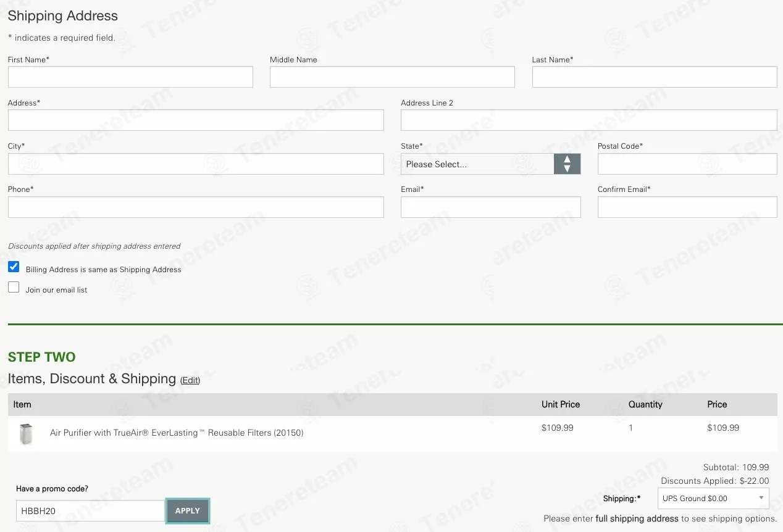Click Discounts Applied: $-22.00 text
The image size is (783, 532).
[x=715, y=481]
